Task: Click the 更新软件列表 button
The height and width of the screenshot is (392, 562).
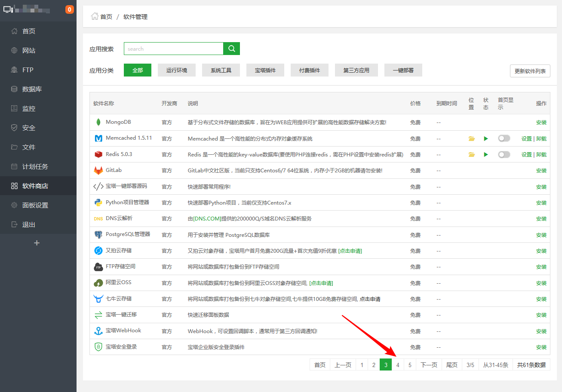Action: 530,71
